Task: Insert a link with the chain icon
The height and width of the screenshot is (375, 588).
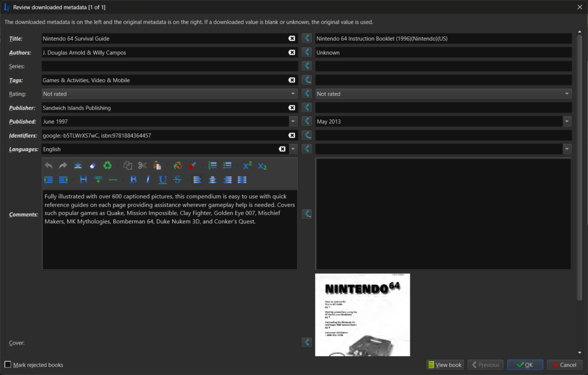Action: [x=98, y=180]
